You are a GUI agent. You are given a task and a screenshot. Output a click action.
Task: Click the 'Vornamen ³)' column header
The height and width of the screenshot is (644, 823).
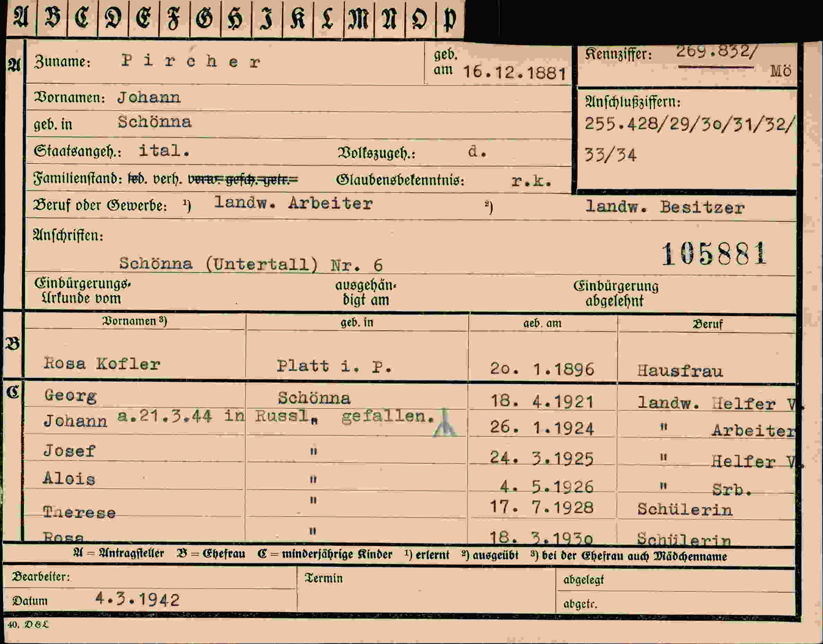pyautogui.click(x=135, y=321)
